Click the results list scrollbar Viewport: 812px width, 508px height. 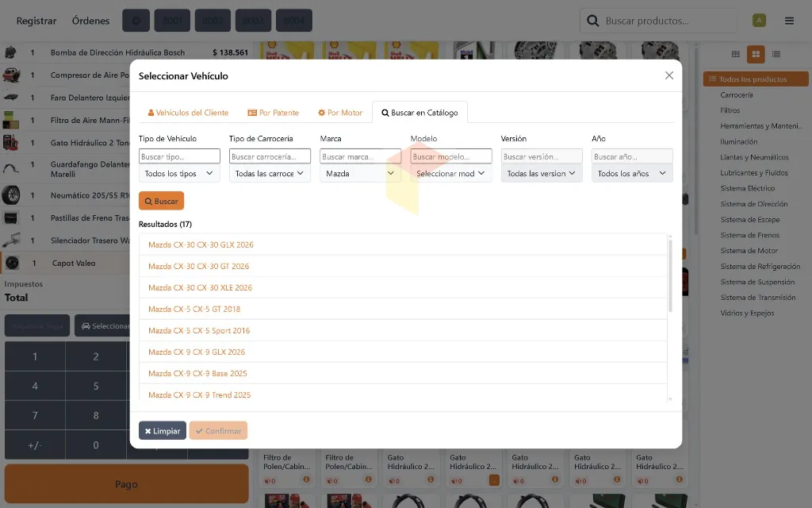670,275
